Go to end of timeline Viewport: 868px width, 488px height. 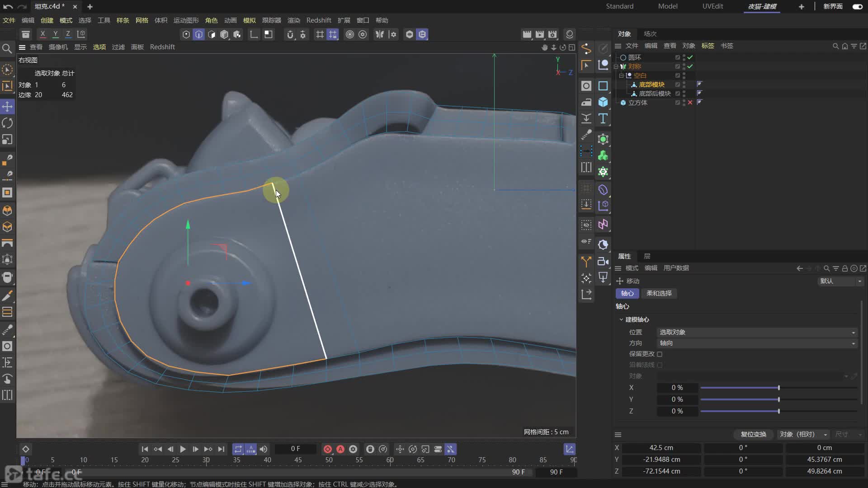pos(221,449)
